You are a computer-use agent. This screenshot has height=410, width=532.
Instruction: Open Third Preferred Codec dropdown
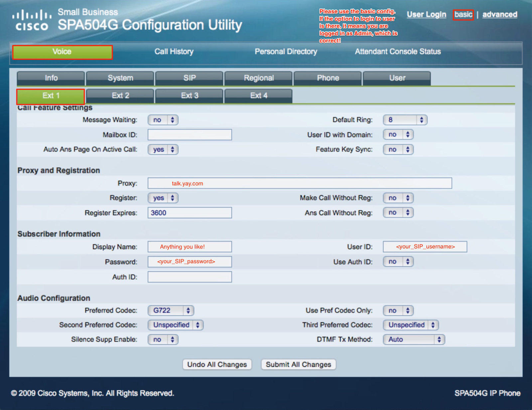[x=411, y=325]
